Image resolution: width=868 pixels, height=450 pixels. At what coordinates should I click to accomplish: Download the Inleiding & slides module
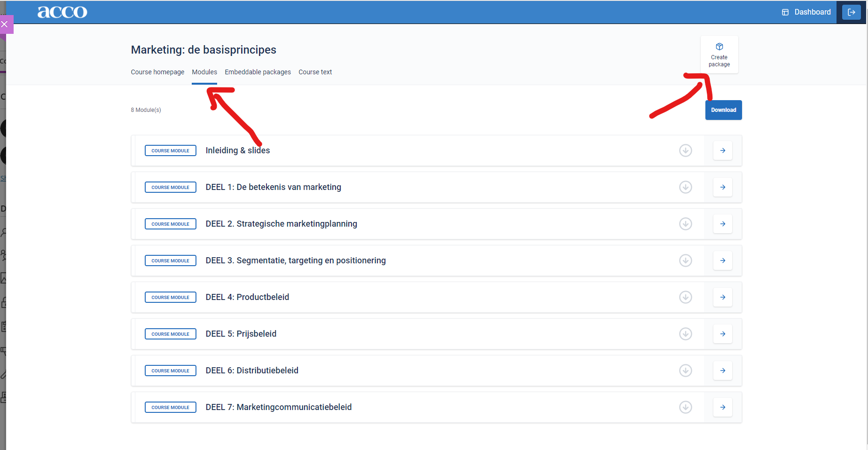[x=685, y=150]
